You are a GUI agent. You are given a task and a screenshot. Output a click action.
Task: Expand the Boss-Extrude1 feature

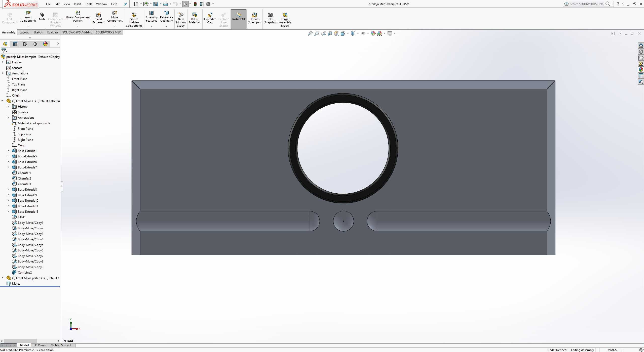point(8,151)
